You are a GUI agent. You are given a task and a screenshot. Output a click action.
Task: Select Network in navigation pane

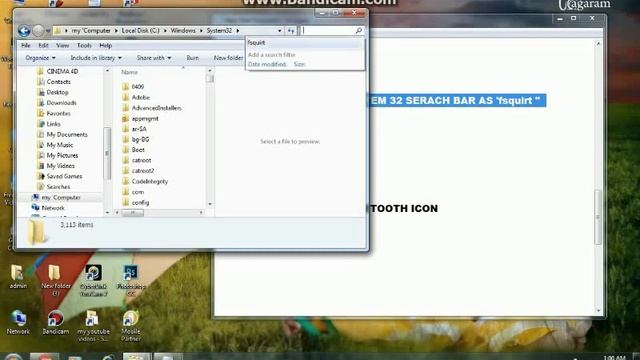coord(53,208)
